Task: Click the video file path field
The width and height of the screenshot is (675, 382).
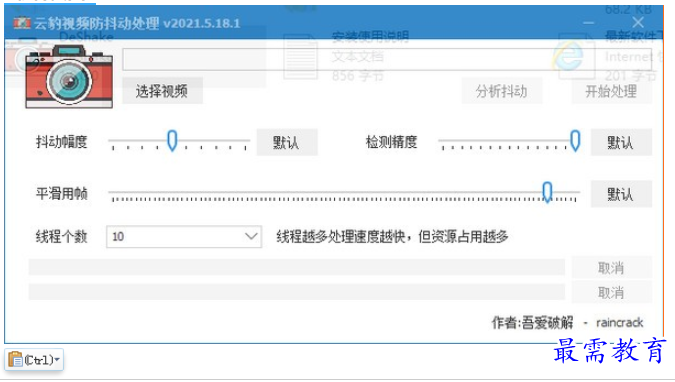Action: click(387, 59)
